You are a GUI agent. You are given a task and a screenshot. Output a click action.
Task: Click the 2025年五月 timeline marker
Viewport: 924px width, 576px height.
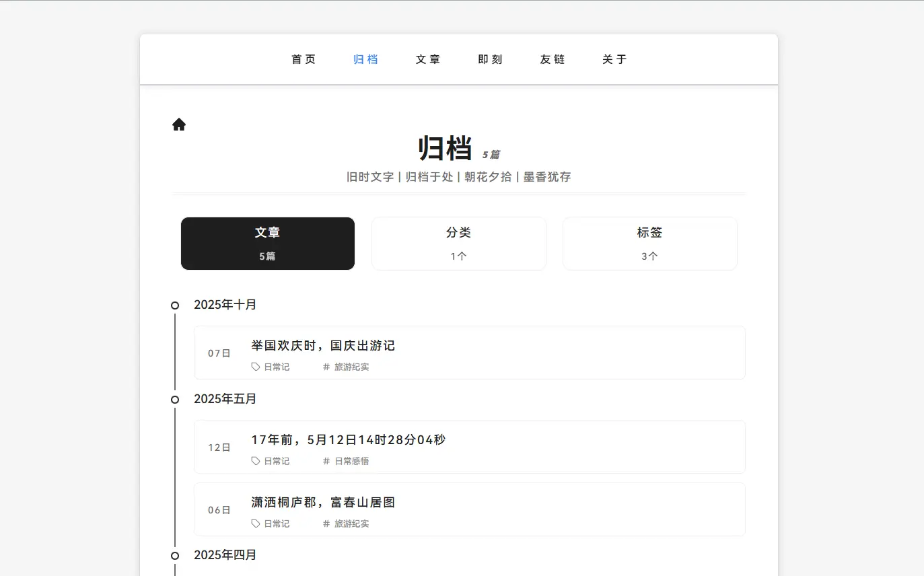[x=175, y=400]
